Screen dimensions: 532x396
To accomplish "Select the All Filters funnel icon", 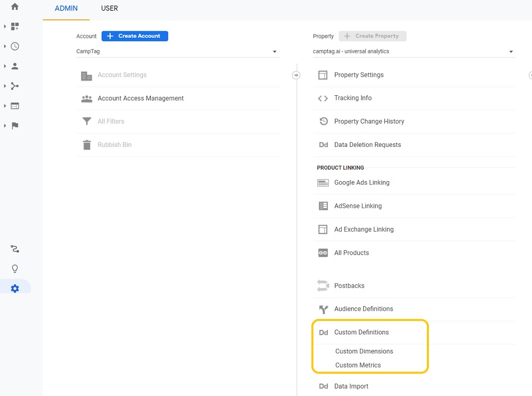I will point(87,121).
